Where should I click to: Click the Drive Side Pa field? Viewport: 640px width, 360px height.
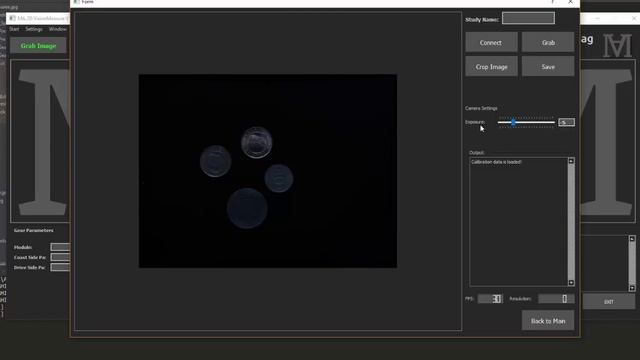click(60, 267)
